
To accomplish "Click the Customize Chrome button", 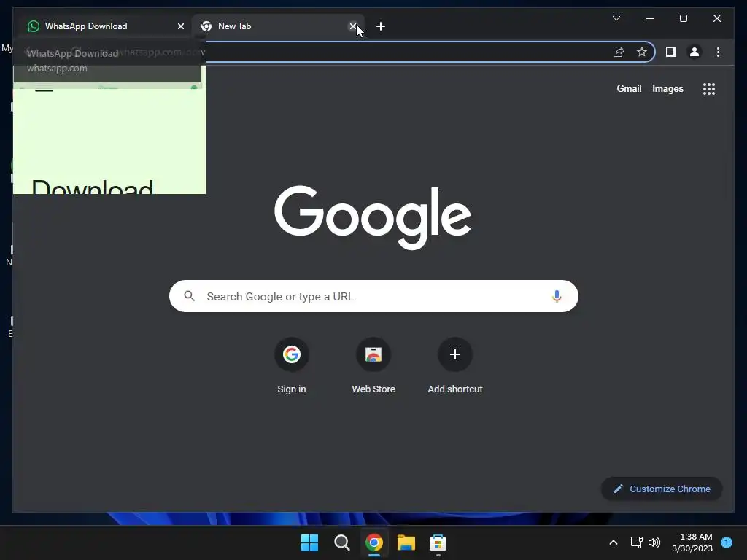I will (x=662, y=489).
